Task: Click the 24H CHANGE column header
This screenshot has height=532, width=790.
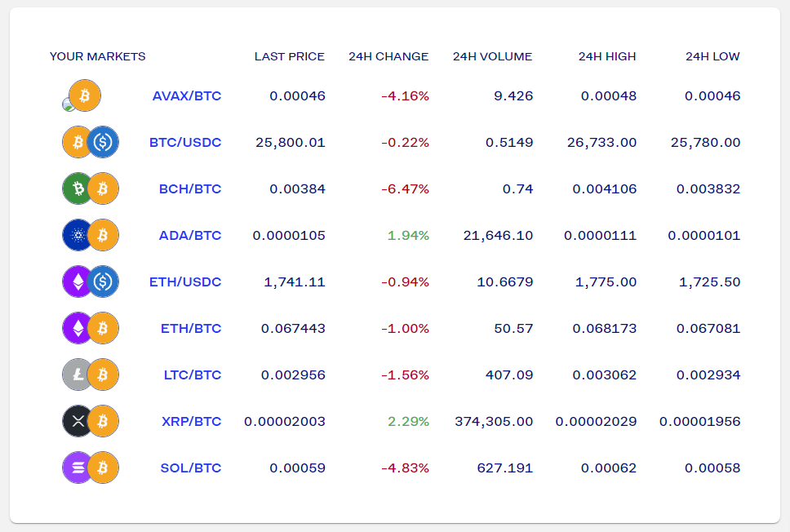Action: [x=388, y=56]
